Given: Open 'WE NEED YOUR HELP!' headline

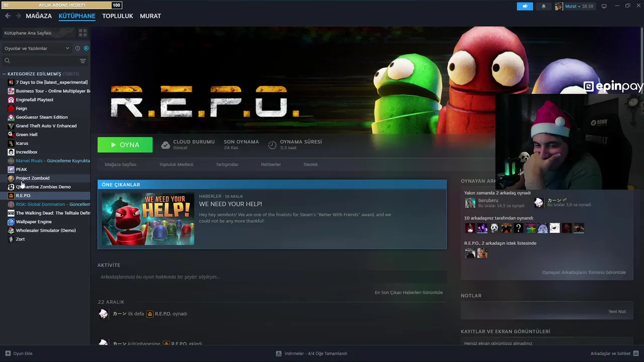Looking at the screenshot, I should (230, 204).
